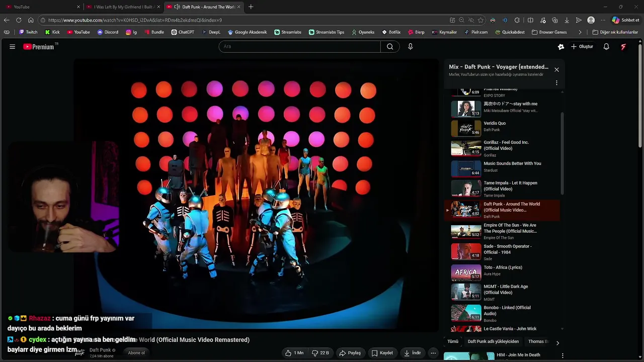Click the Paylaş share button
This screenshot has width=644, height=362.
[x=350, y=353]
